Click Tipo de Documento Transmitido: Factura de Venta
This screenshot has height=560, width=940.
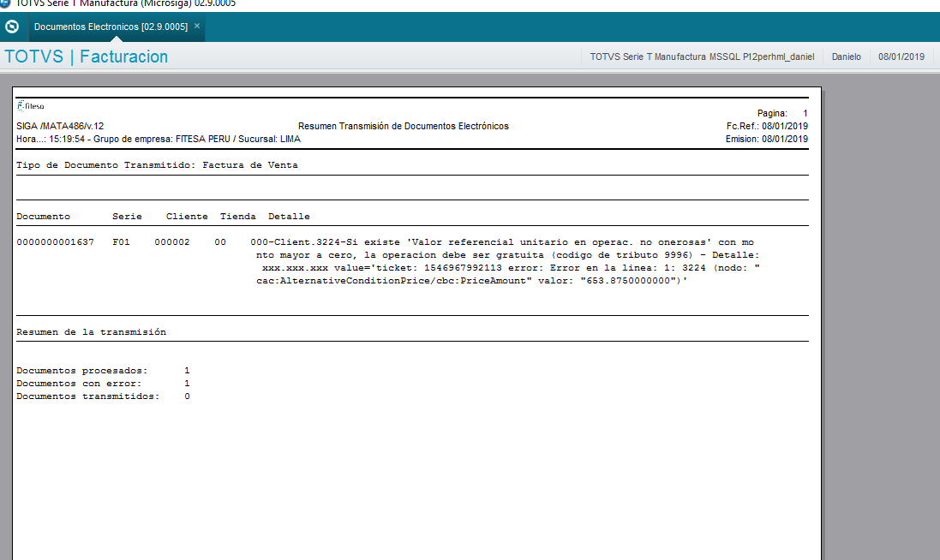pyautogui.click(x=157, y=165)
